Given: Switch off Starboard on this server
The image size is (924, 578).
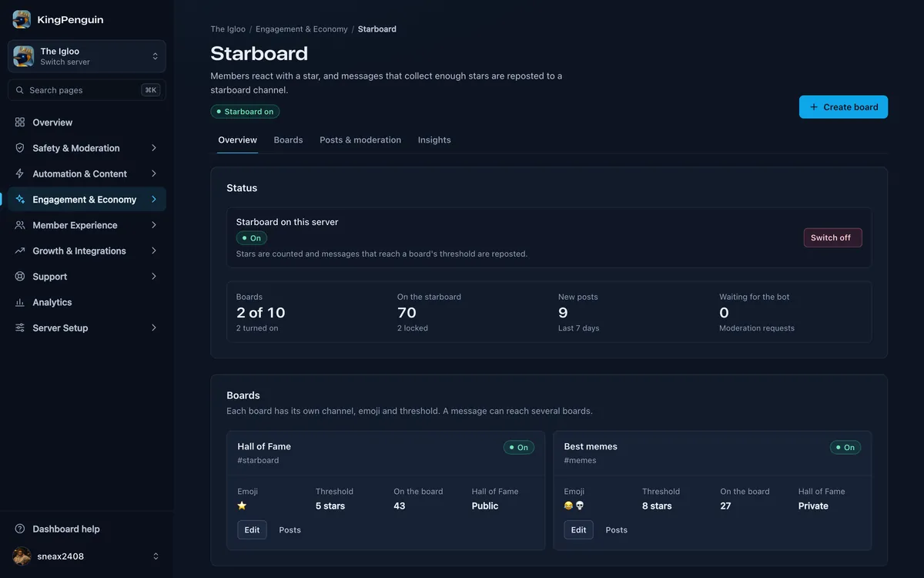Looking at the screenshot, I should pyautogui.click(x=832, y=237).
